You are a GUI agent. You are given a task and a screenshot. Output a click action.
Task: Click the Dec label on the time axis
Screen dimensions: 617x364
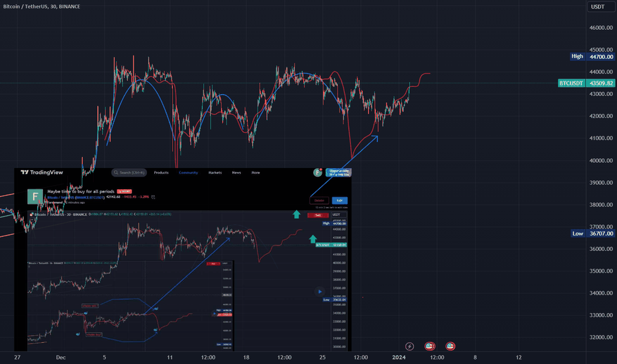point(61,357)
